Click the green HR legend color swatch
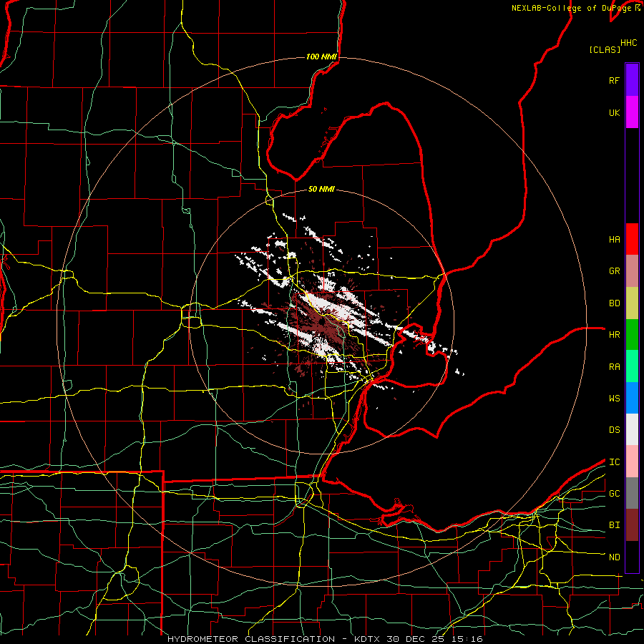 pos(632,335)
